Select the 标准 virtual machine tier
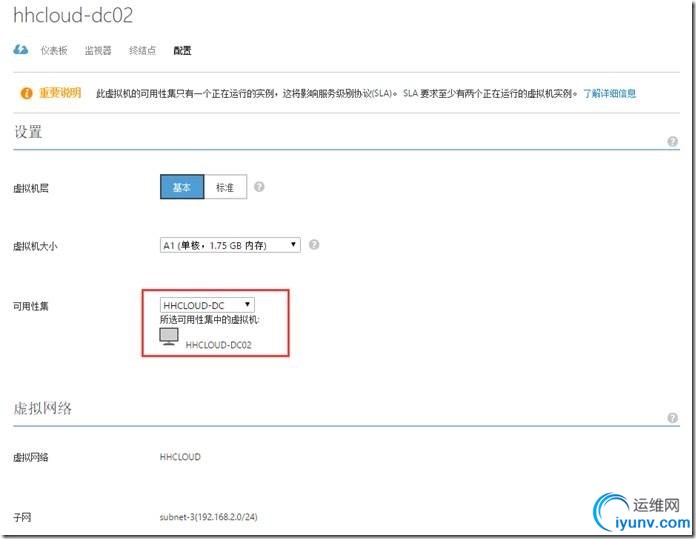This screenshot has width=696, height=539. [225, 187]
